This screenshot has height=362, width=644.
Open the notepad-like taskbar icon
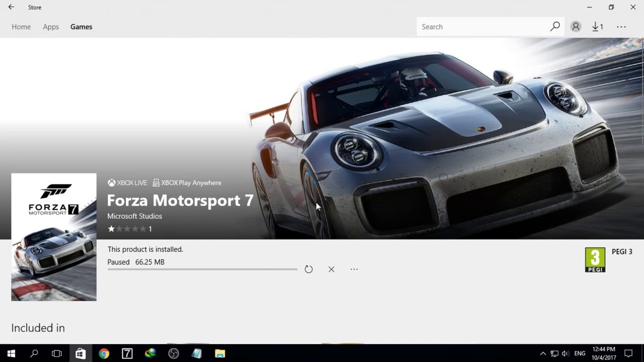coord(197,353)
